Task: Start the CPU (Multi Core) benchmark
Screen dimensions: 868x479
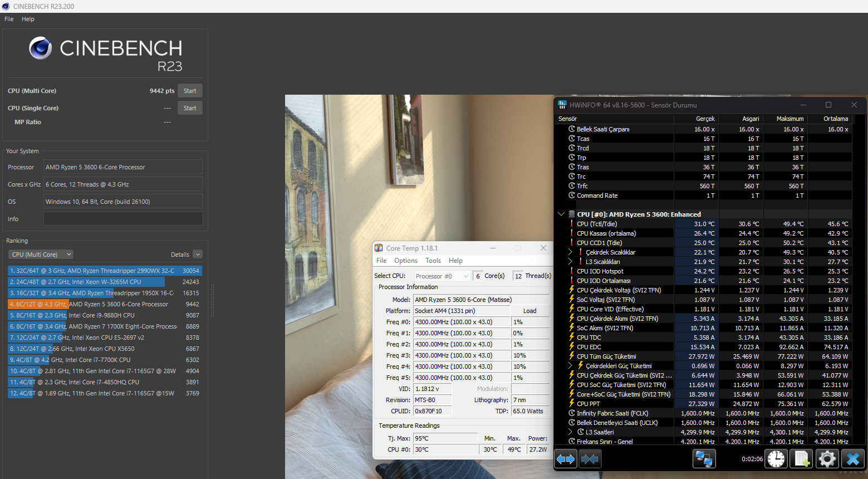Action: [190, 91]
